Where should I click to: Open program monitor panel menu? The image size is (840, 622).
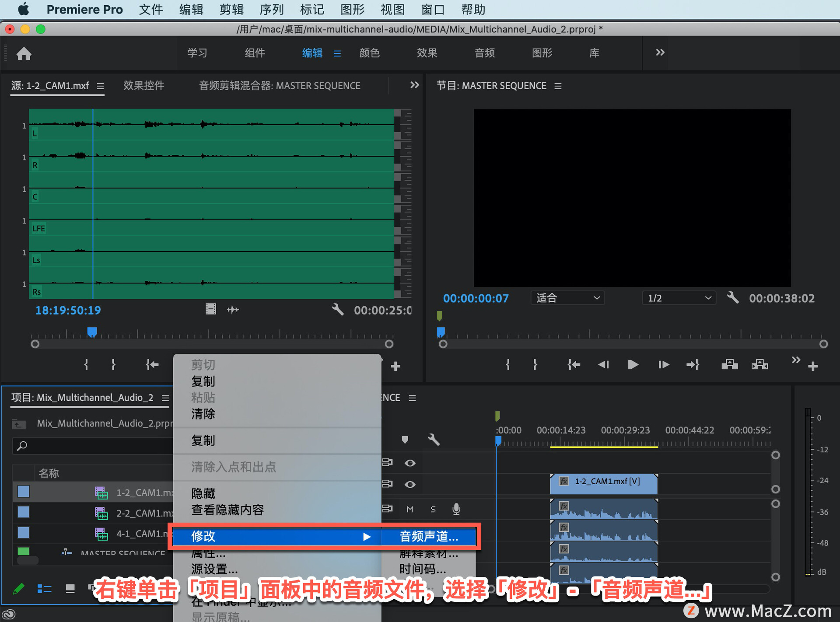pos(558,86)
